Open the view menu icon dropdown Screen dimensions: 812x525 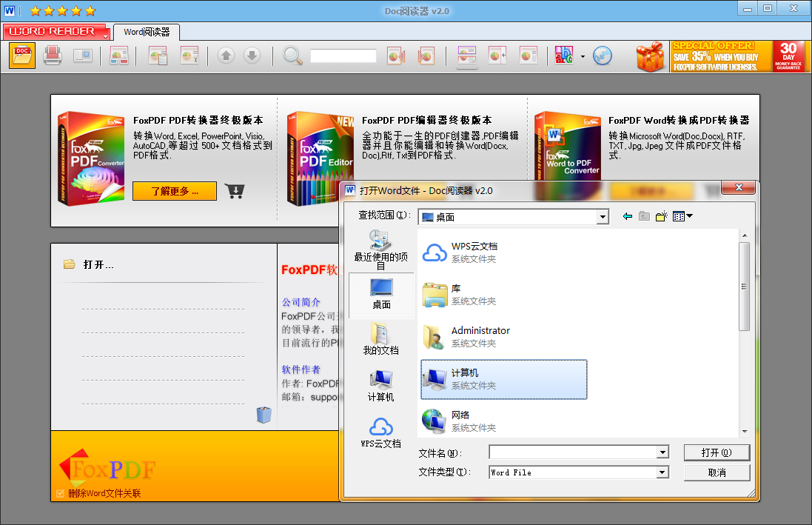[682, 216]
